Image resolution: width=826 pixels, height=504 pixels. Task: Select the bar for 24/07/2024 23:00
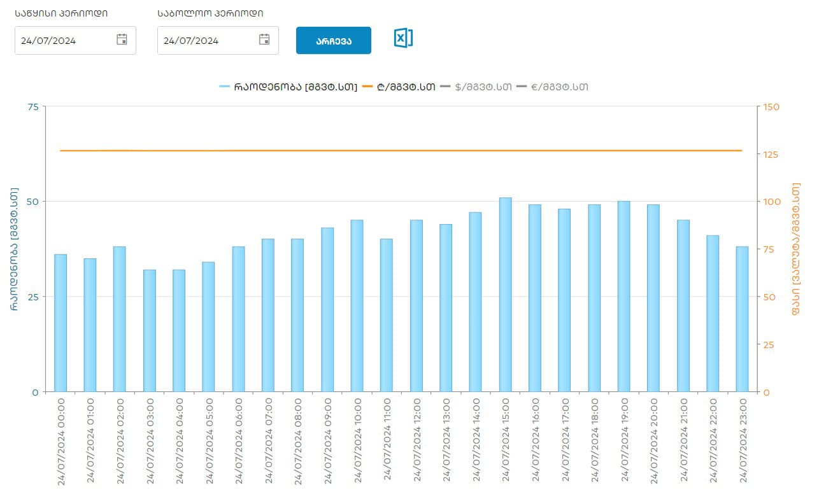point(742,319)
